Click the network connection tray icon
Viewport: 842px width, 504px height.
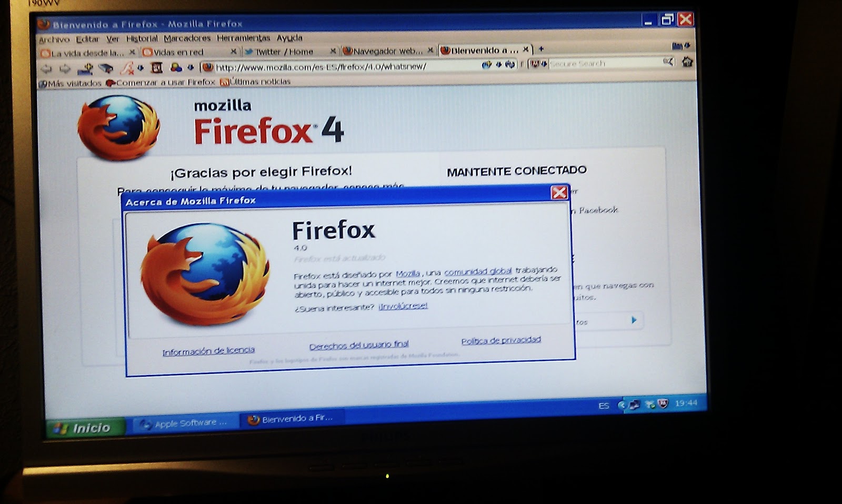(635, 405)
